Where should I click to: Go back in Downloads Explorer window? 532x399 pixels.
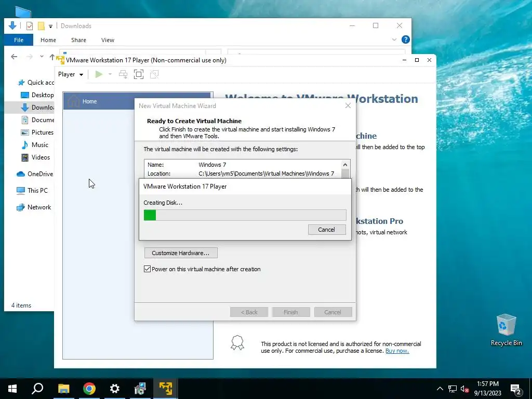[x=14, y=57]
